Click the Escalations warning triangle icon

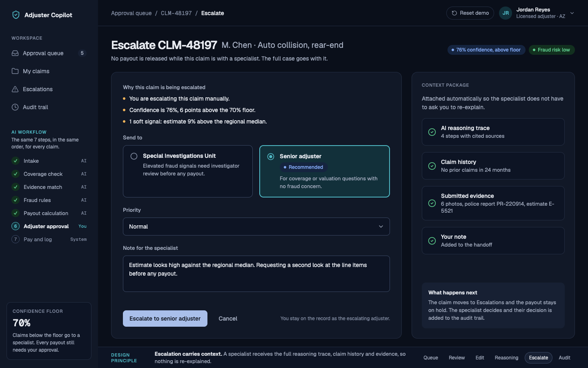coord(15,89)
